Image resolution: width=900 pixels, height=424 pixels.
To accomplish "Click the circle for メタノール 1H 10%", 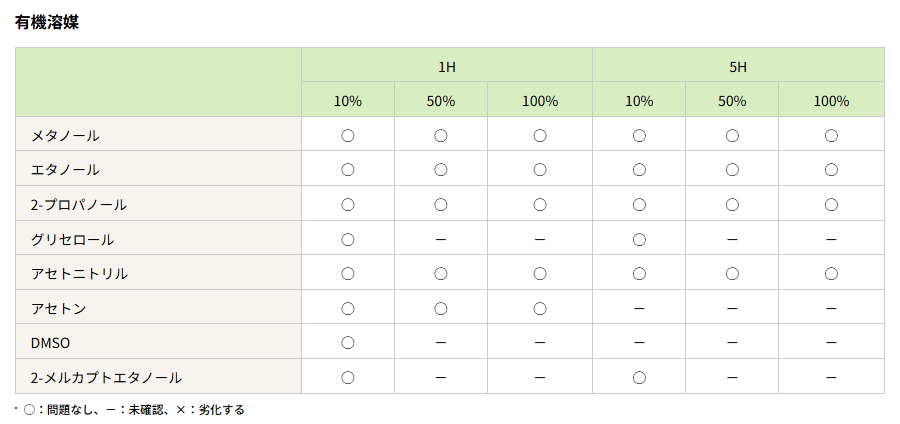I will point(348,135).
